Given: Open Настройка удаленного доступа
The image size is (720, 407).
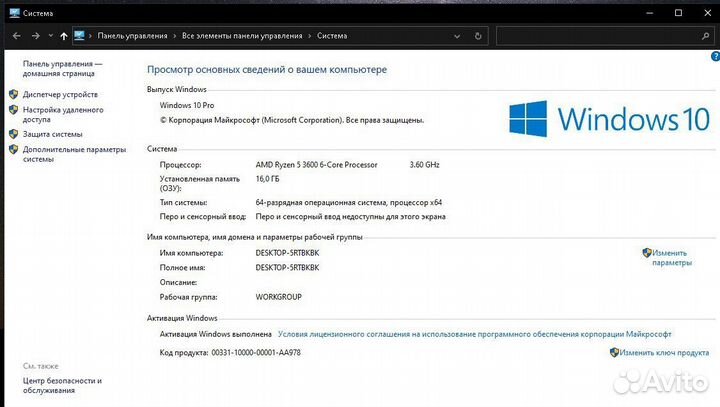Looking at the screenshot, I should 63,113.
